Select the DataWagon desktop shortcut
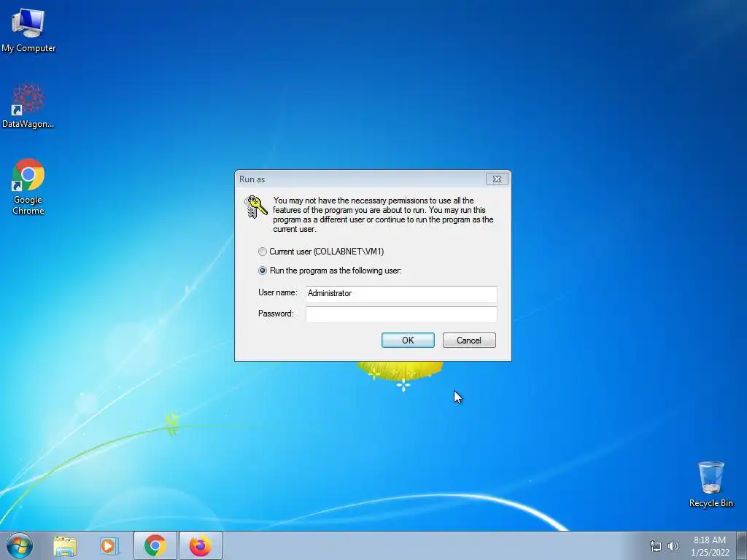The image size is (747, 560). click(28, 106)
